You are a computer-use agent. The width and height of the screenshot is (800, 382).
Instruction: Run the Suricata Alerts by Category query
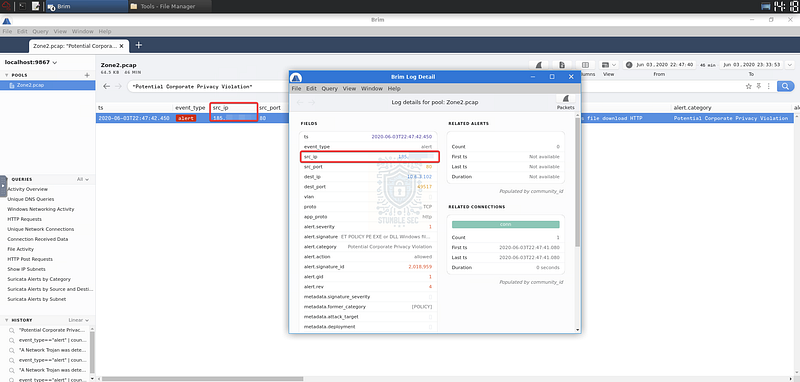pos(39,279)
